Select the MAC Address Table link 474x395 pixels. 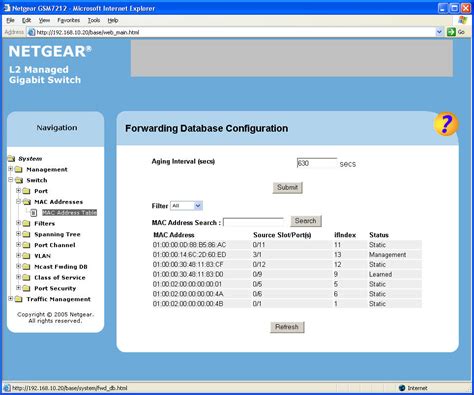click(69, 213)
